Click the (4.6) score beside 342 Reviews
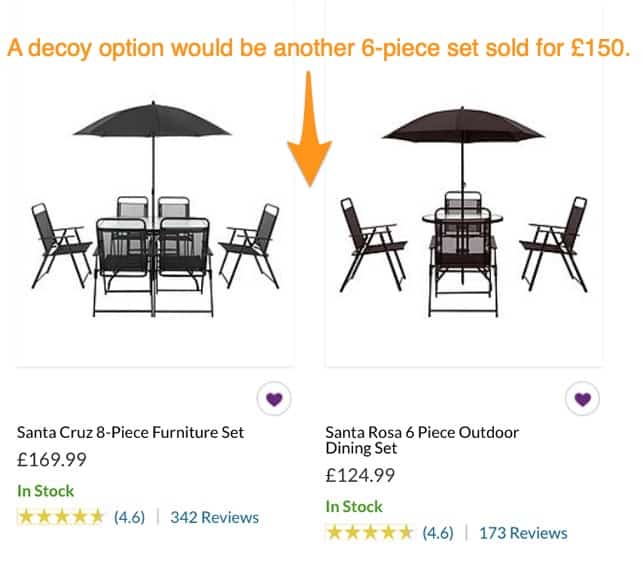Screen dimensions: 643x562 129,517
